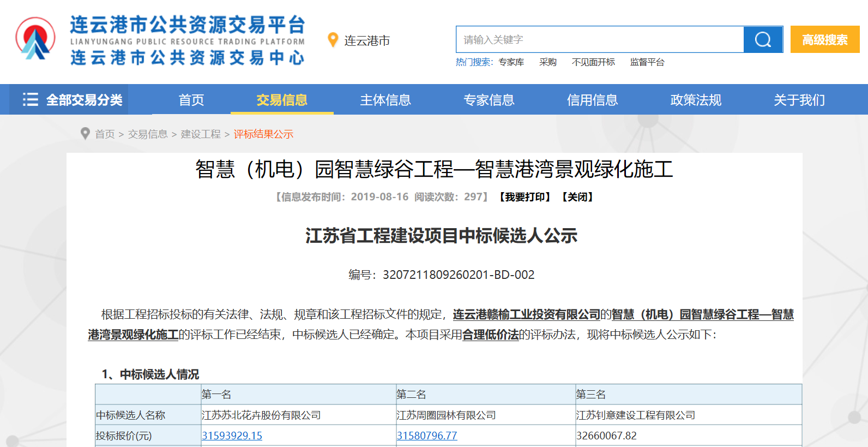This screenshot has width=868, height=447.
Task: Click the page title 智慧（机电）园智慧绿谷工程
Action: (434, 169)
